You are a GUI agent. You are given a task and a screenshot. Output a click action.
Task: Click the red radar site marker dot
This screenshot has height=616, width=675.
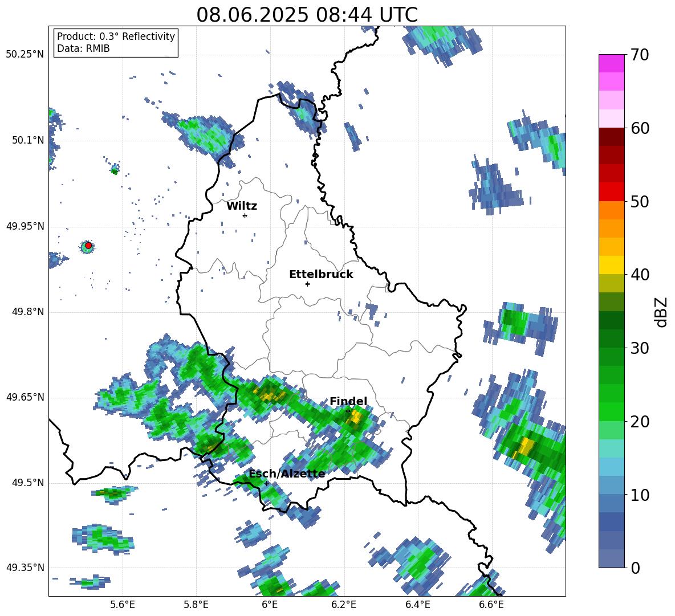(88, 246)
